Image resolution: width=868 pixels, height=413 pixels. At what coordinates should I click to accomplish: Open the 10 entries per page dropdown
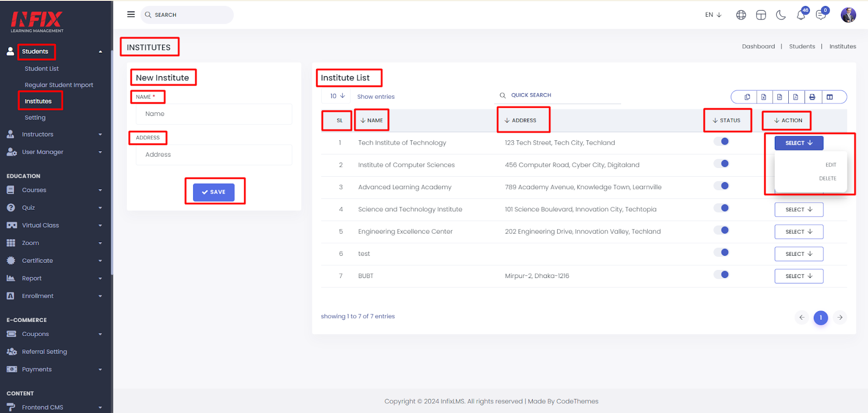point(337,96)
